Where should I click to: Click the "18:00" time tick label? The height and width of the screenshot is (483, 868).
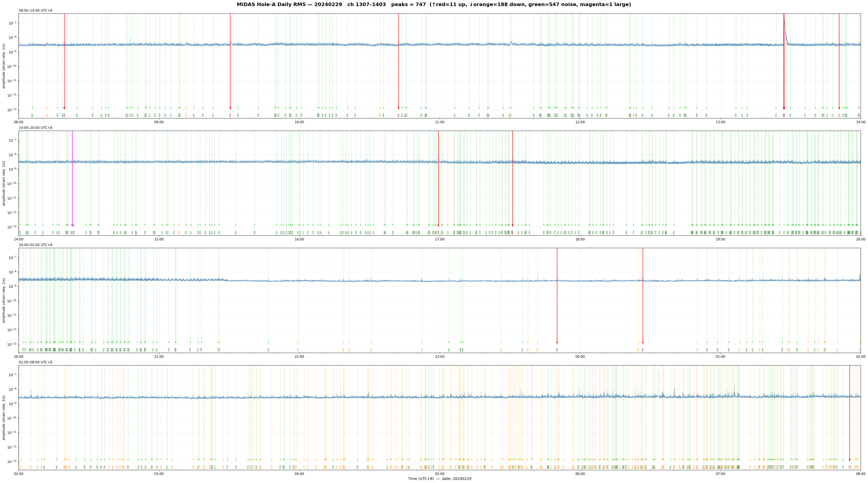580,239
